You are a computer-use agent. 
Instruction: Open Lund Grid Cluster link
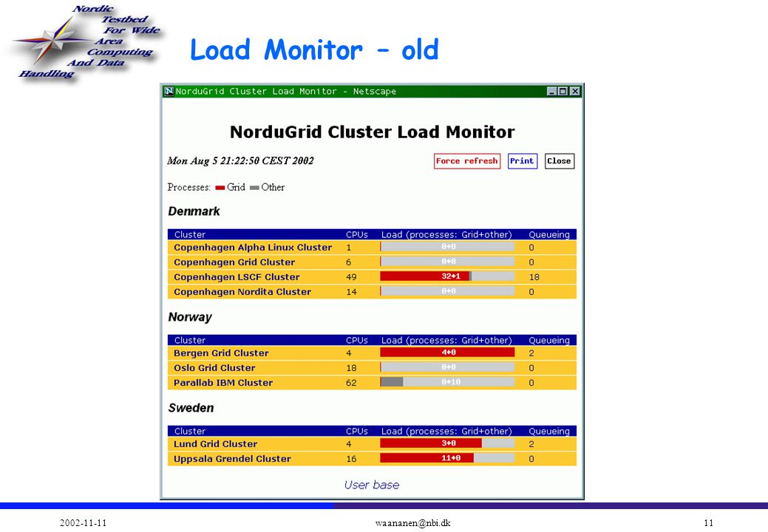(x=216, y=444)
